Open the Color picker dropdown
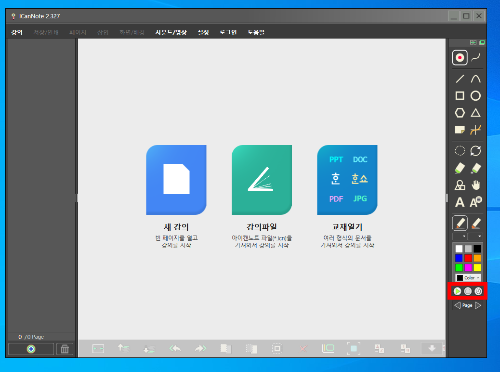This screenshot has height=372, width=500. [x=468, y=278]
